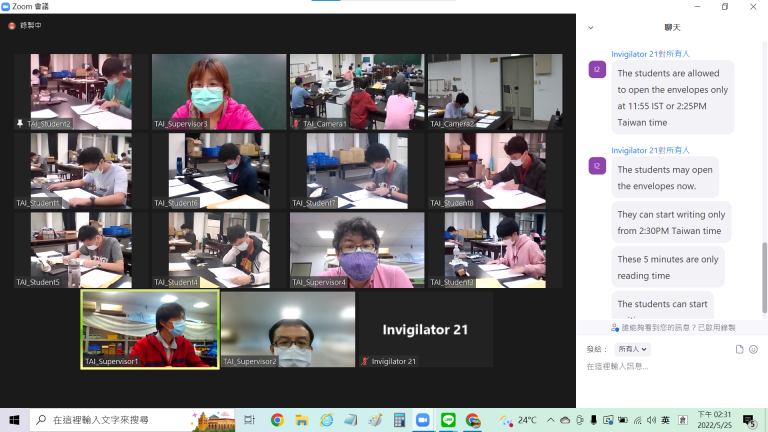The height and width of the screenshot is (432, 768).
Task: Click the Task View taskbar icon
Action: [x=250, y=420]
